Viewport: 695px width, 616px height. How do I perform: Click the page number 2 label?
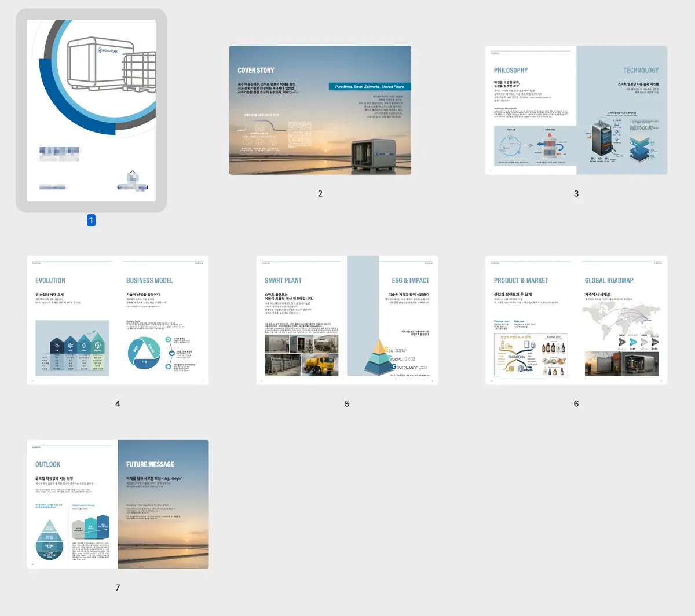(320, 193)
